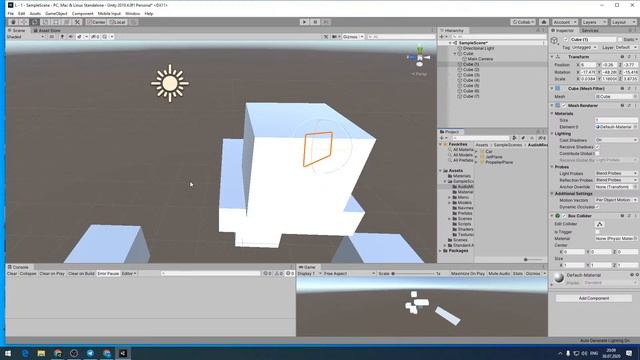Open Microsoft Edge from the taskbar
Image resolution: width=640 pixels, height=360 pixels.
25,353
